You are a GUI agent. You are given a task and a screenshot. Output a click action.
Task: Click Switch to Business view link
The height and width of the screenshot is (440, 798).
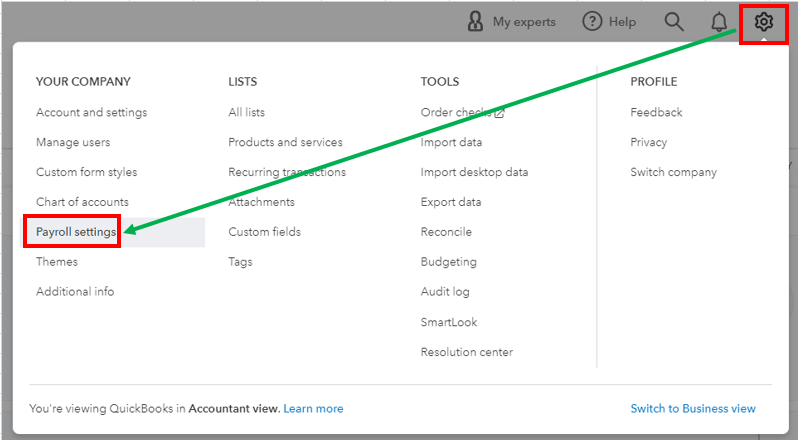coord(693,408)
